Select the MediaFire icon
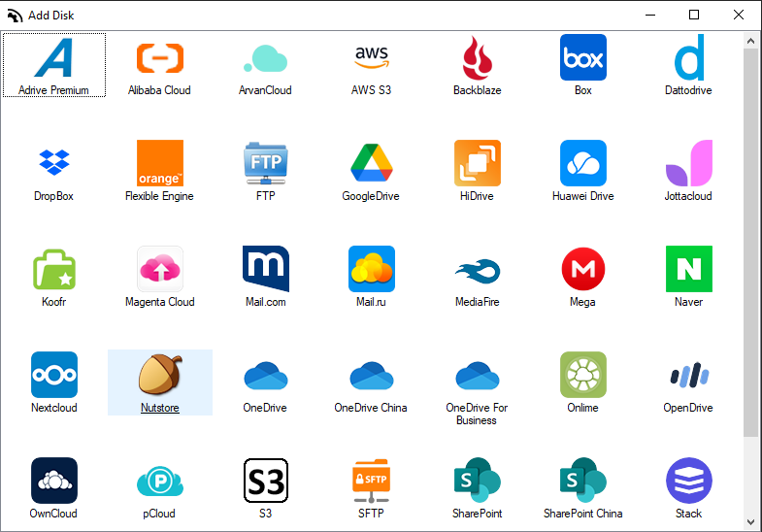The height and width of the screenshot is (532, 762). click(x=478, y=271)
